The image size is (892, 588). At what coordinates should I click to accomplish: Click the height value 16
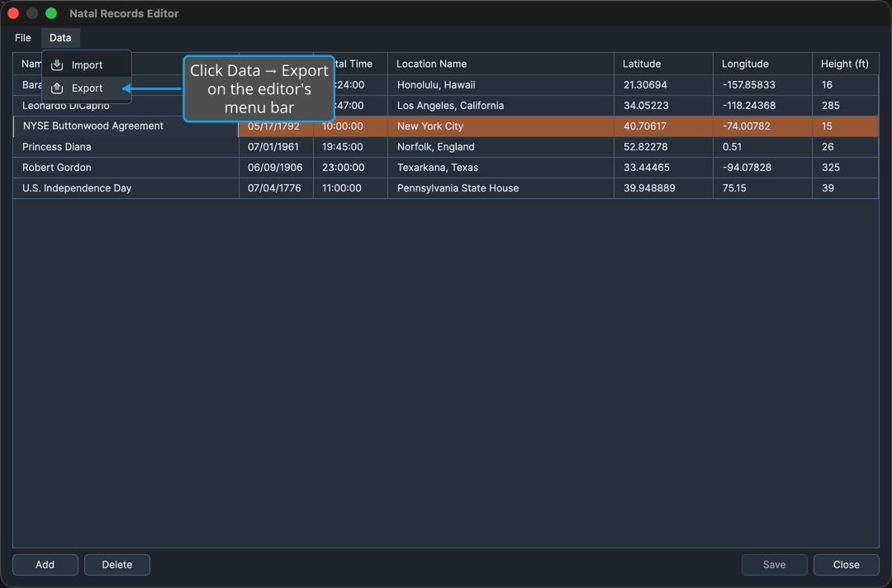(x=846, y=85)
